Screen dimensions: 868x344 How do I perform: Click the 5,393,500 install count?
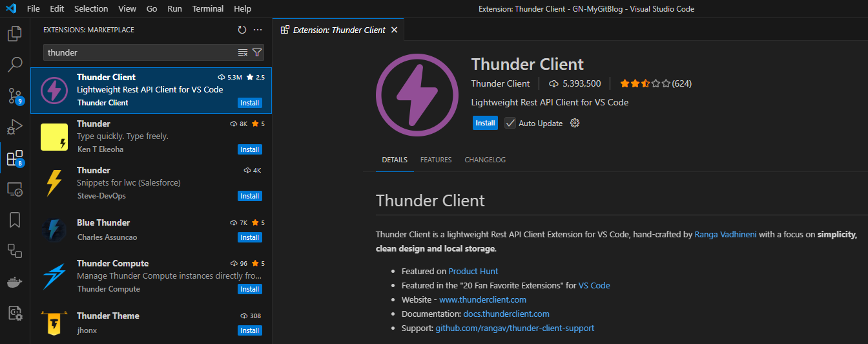pyautogui.click(x=575, y=83)
